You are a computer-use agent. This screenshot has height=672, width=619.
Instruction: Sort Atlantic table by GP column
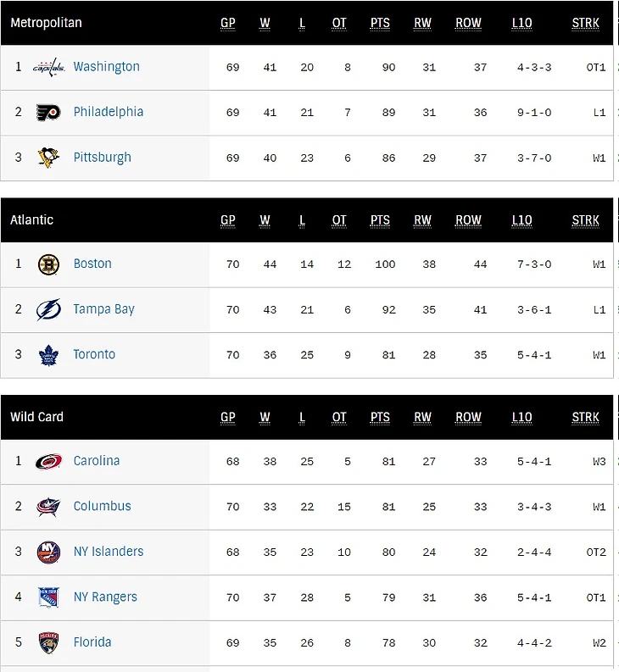click(228, 220)
